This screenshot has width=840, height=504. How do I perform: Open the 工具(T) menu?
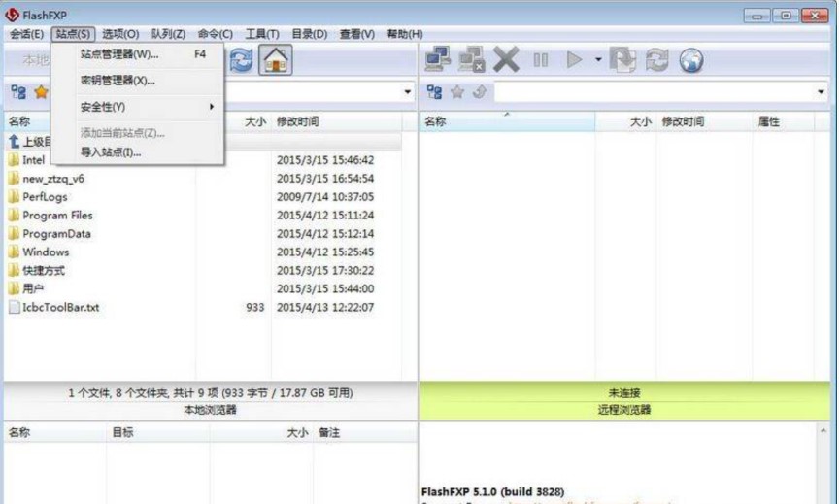(x=262, y=34)
